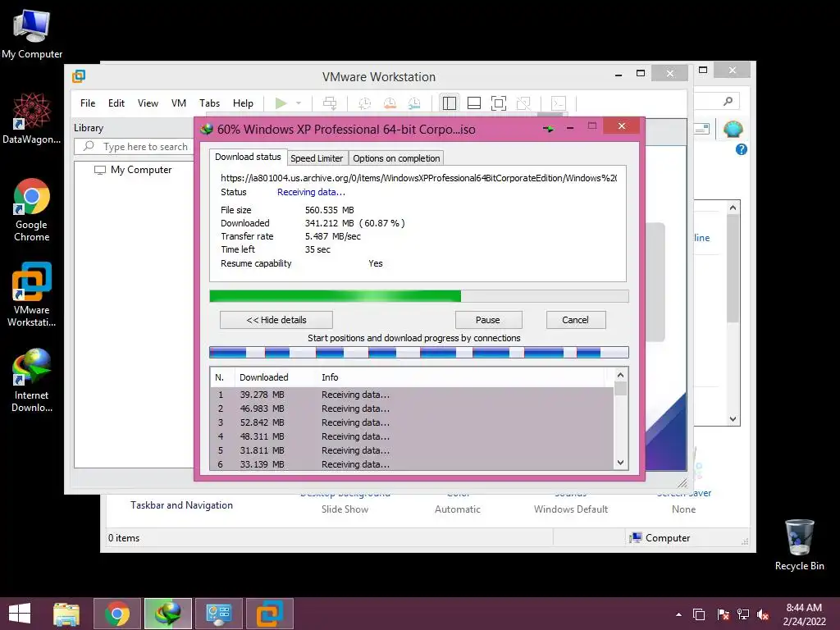840x630 pixels.
Task: Open the snapshot manager icon
Action: tap(414, 103)
